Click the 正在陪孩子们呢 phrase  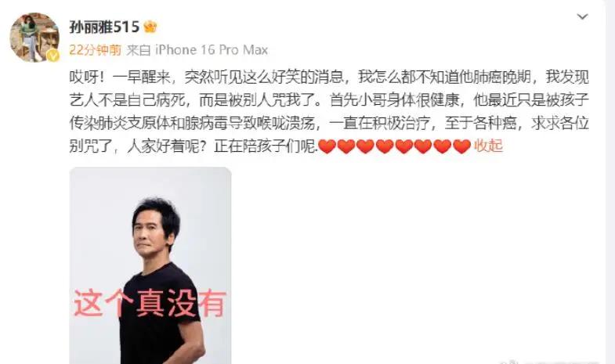click(265, 146)
